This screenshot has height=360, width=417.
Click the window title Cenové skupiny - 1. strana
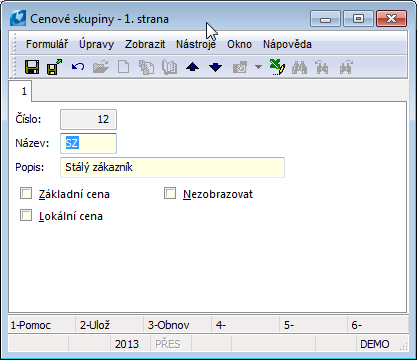tap(99, 19)
